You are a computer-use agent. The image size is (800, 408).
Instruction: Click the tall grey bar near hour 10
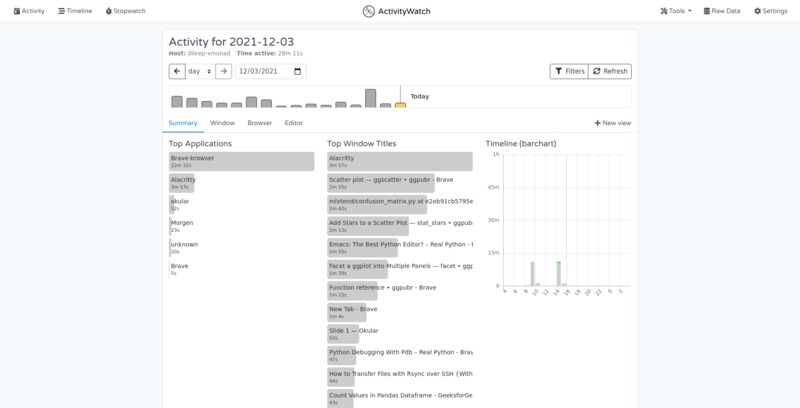point(533,274)
